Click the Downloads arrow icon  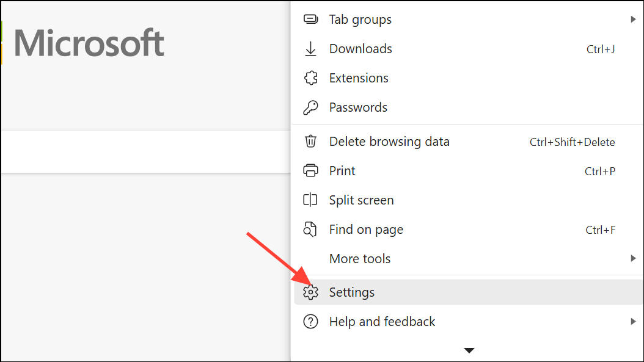pos(310,49)
